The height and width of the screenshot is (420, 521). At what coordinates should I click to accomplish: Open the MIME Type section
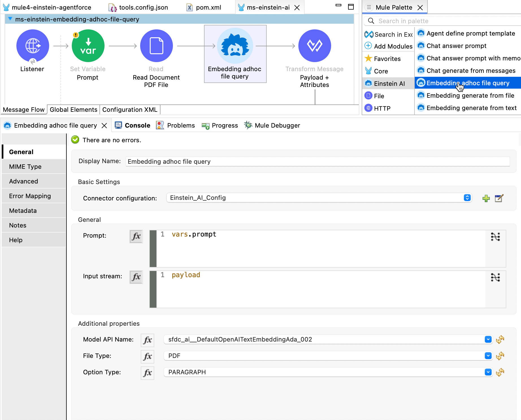[x=34, y=167]
